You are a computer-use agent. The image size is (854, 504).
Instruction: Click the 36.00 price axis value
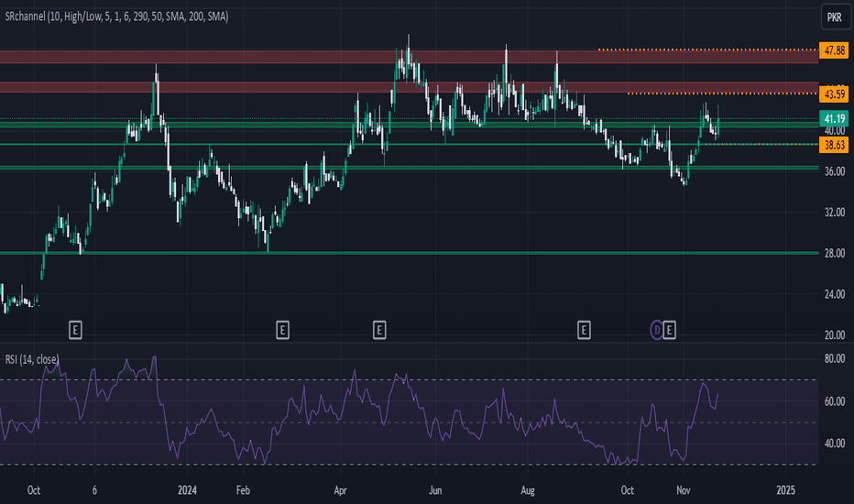[835, 171]
